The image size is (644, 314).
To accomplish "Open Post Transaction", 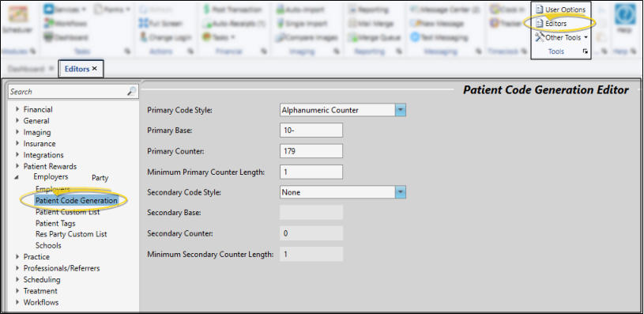I will pos(232,9).
